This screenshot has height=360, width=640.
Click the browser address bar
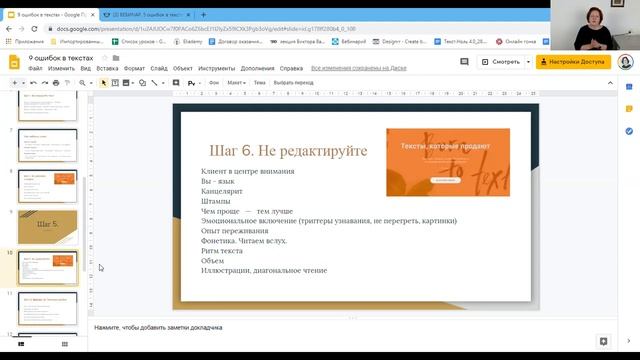coord(294,29)
